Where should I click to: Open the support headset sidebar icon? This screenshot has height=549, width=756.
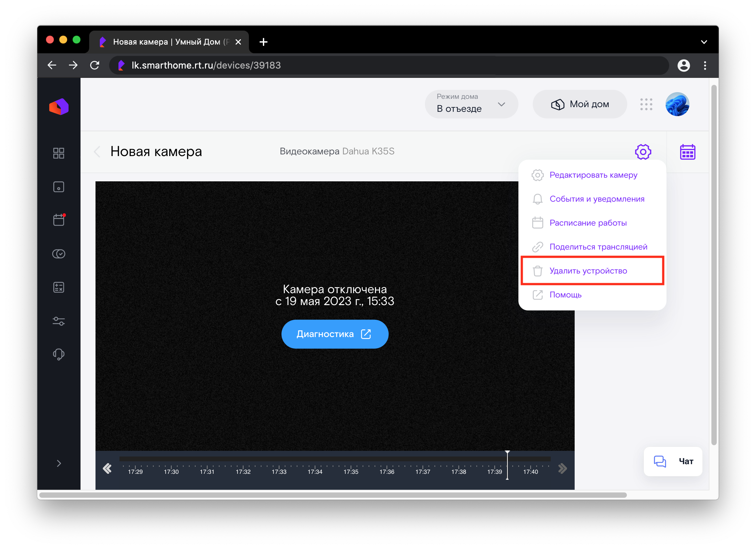click(59, 354)
